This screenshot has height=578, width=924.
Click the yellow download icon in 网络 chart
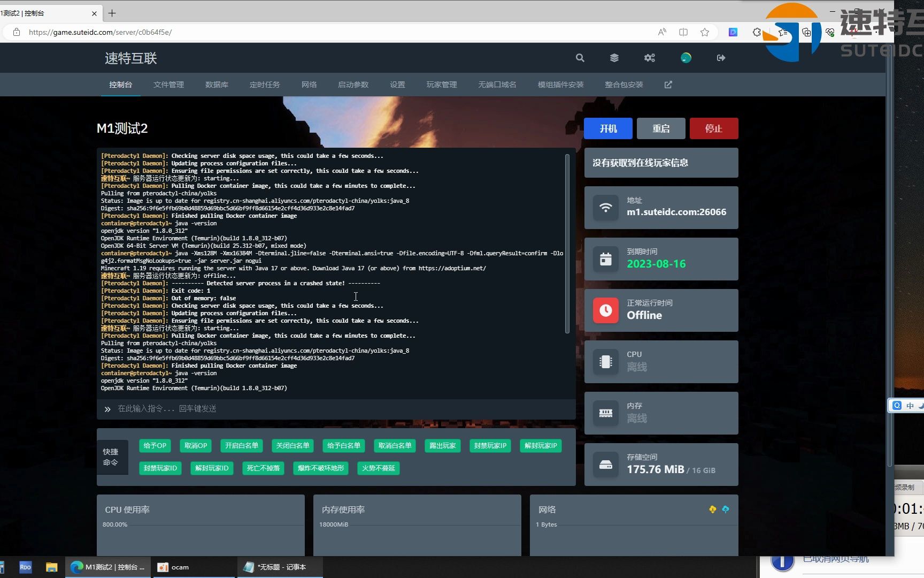point(713,509)
